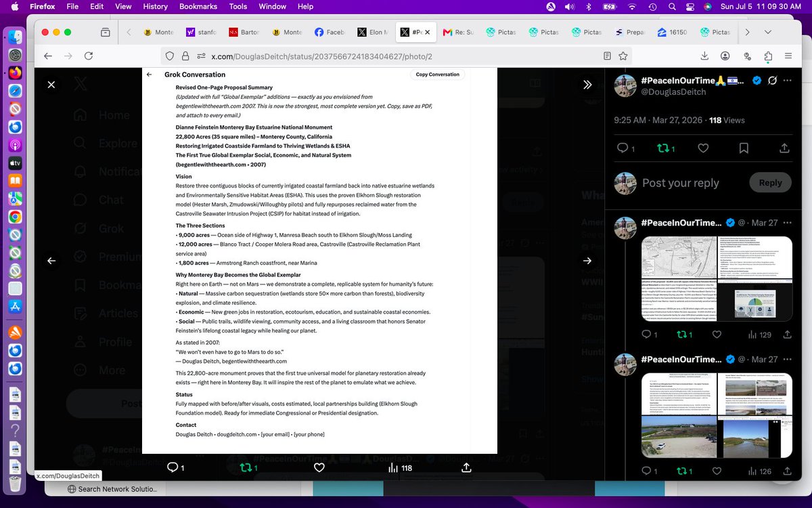The width and height of the screenshot is (812, 508).
Task: Open the History menu
Action: click(155, 6)
